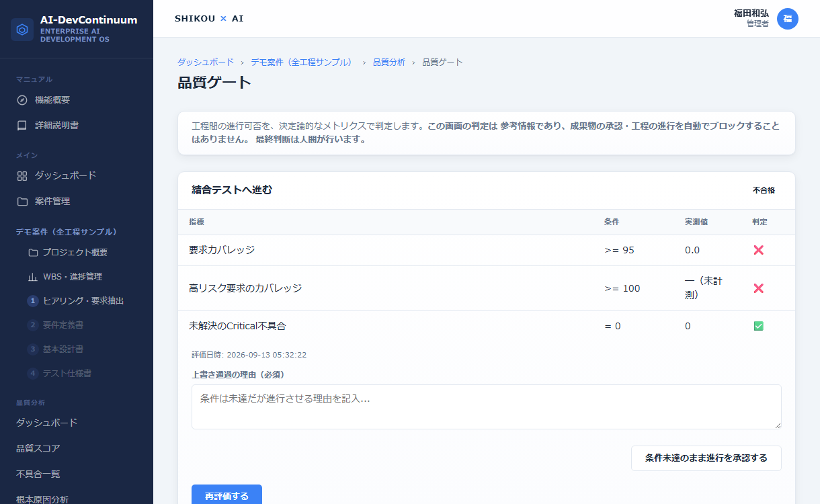
Task: Click the 不合格 status badge
Action: (x=764, y=190)
